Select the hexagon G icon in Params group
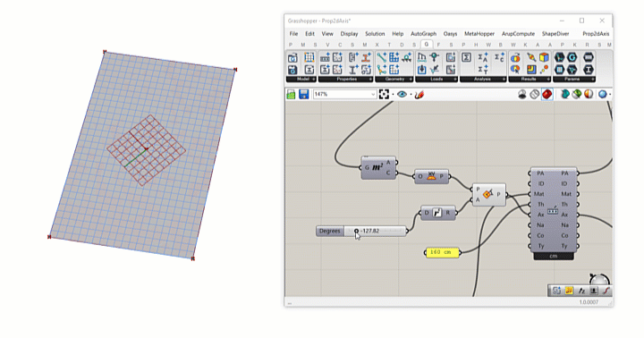 pyautogui.click(x=572, y=58)
